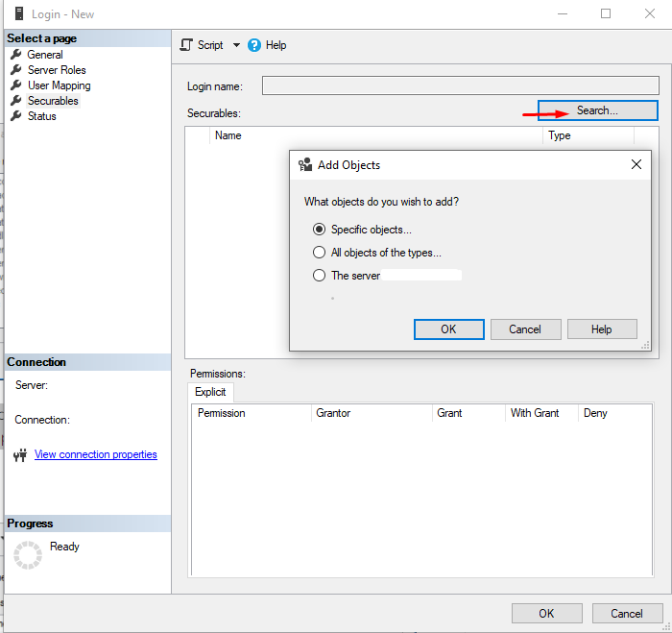Image resolution: width=672 pixels, height=633 pixels.
Task: Open the Script dropdown arrow
Action: click(236, 45)
